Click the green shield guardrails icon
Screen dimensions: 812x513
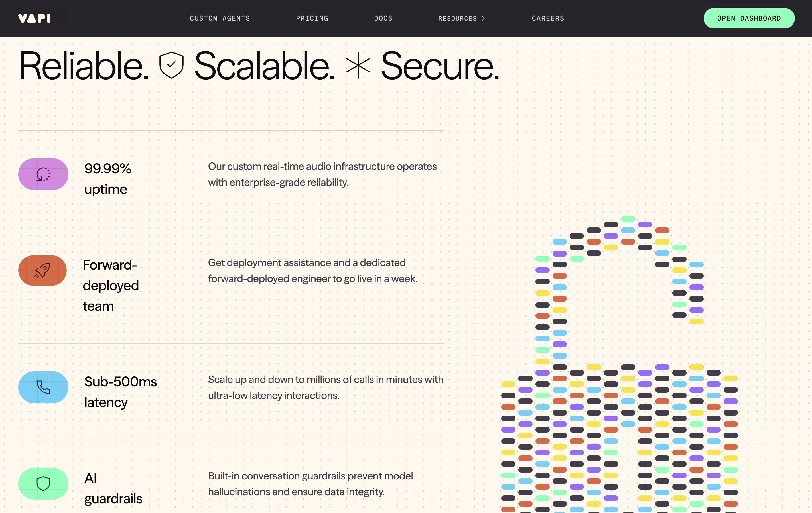pos(43,484)
